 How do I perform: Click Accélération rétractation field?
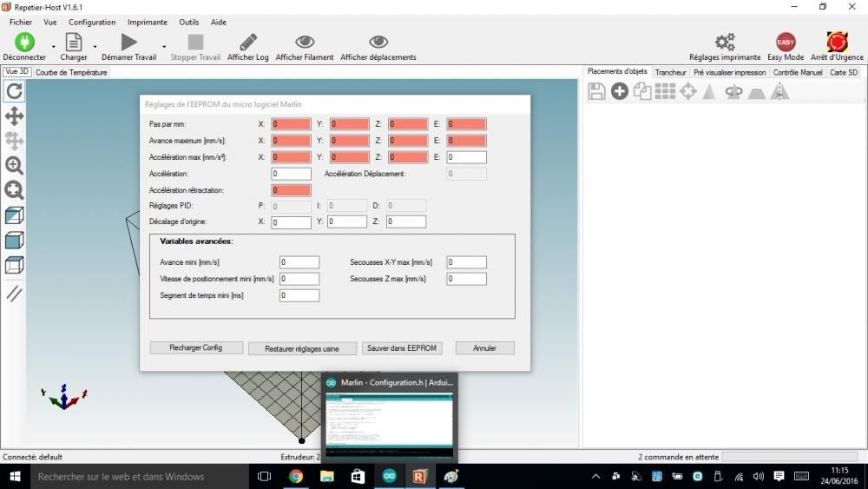pos(291,190)
